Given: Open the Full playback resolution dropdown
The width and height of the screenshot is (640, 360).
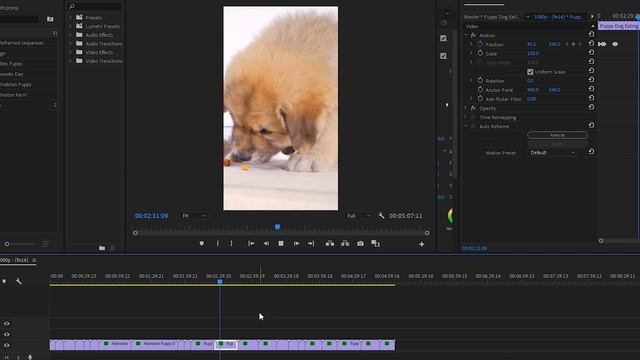Looking at the screenshot, I should tap(359, 216).
